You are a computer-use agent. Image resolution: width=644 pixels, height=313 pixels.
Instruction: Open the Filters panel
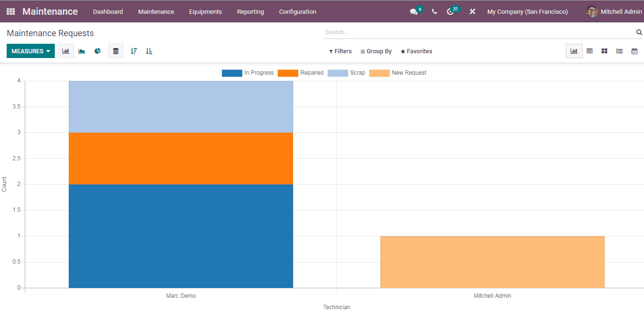pyautogui.click(x=340, y=51)
